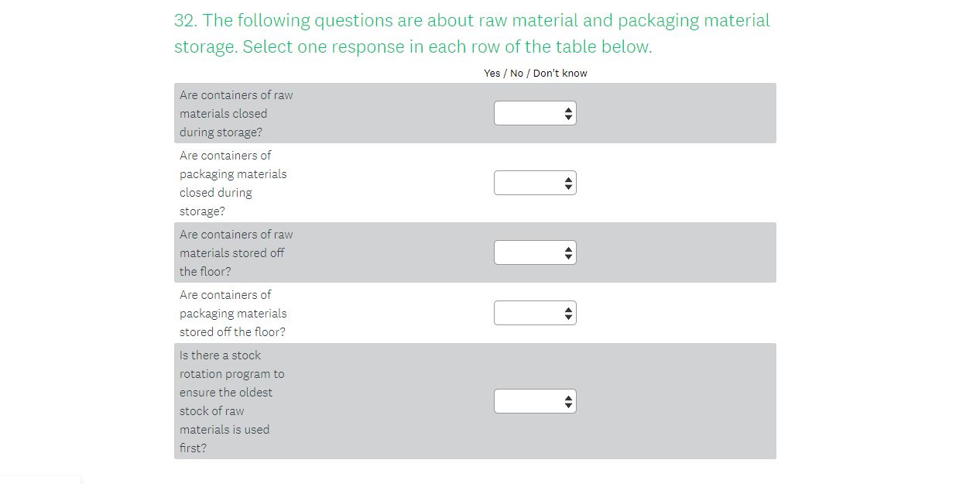Click arrow icon in packaging off-floor dropdown
The height and width of the screenshot is (484, 980).
coord(569,314)
